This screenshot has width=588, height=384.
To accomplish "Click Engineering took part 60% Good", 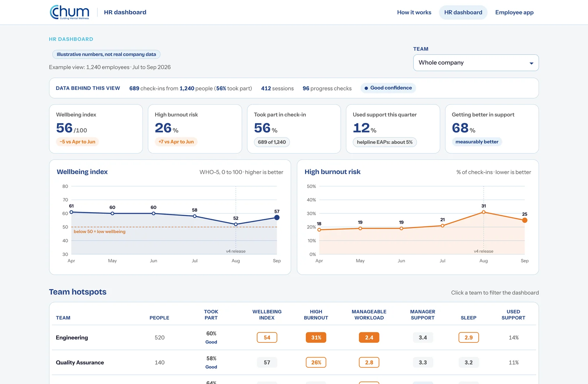I will pos(211,338).
